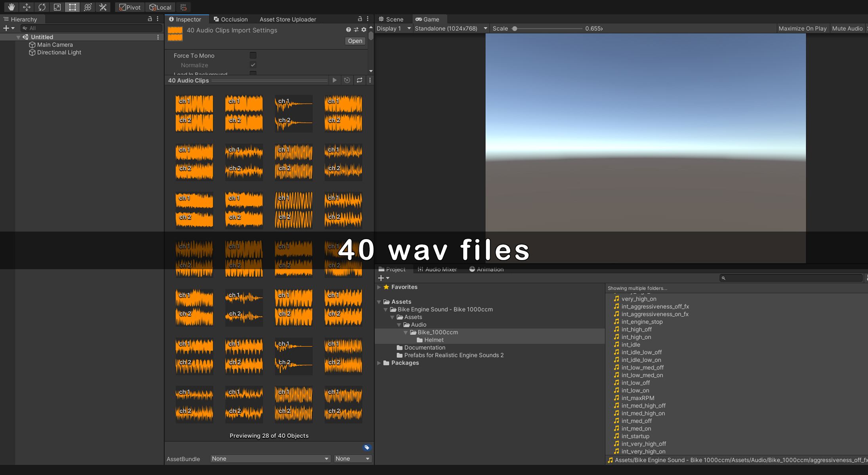Click Maximize On Play button
This screenshot has height=475, width=868.
pos(802,28)
